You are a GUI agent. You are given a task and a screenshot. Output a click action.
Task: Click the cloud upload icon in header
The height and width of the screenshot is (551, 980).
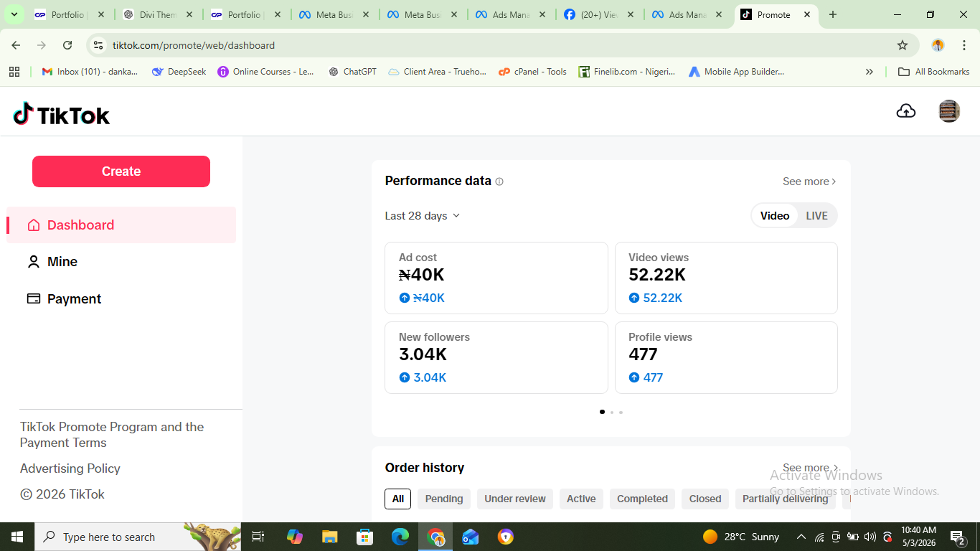[x=906, y=111]
